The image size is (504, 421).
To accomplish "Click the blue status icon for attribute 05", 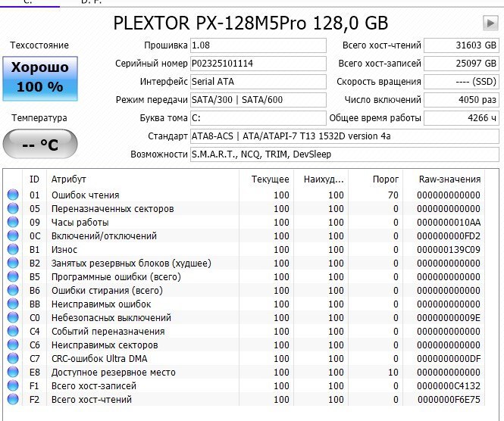I will click(x=13, y=208).
